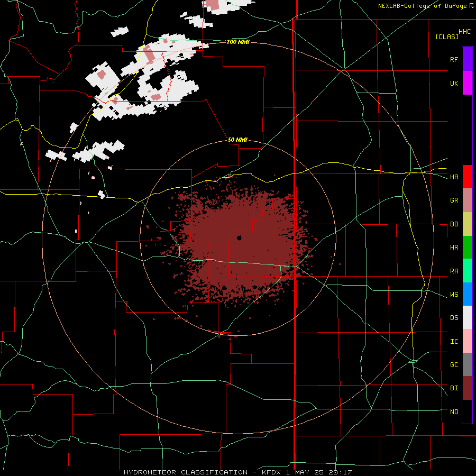Click the "HA" legend label
Viewport: 476px width, 476px height.
click(454, 177)
